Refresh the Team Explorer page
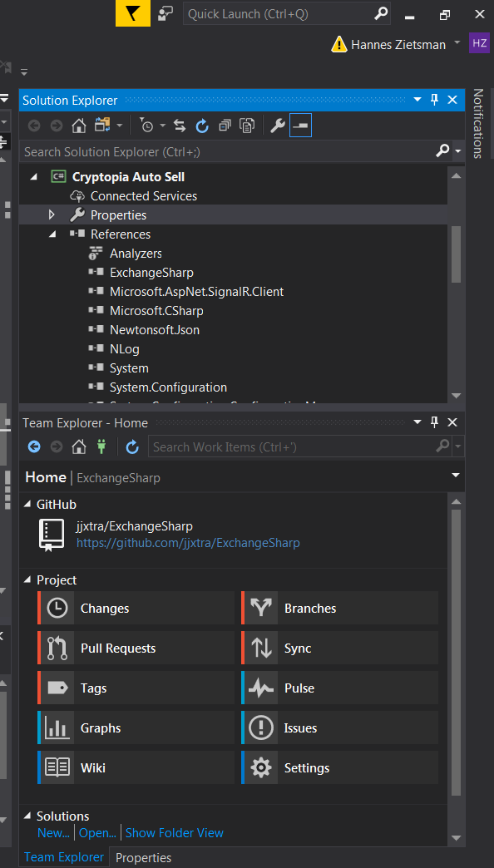494x868 pixels. 131,446
